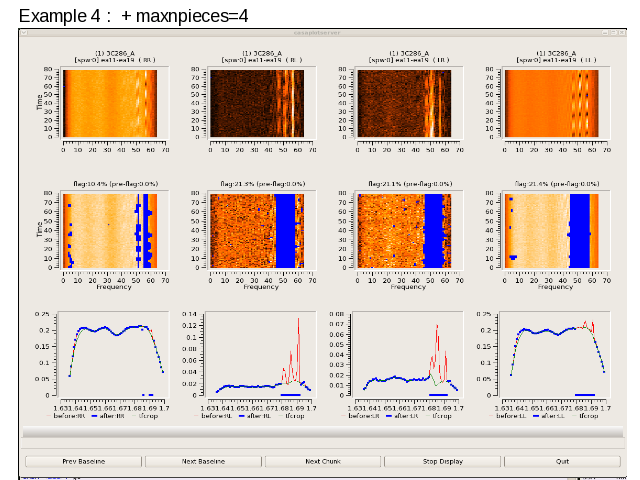Viewport: 640px width, 480px height.
Task: Click Stop Display button
Action: (x=442, y=461)
